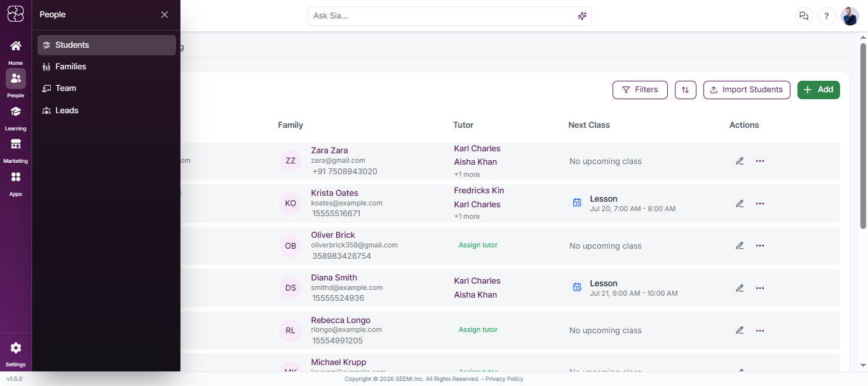Open the help question mark icon

pos(827,16)
